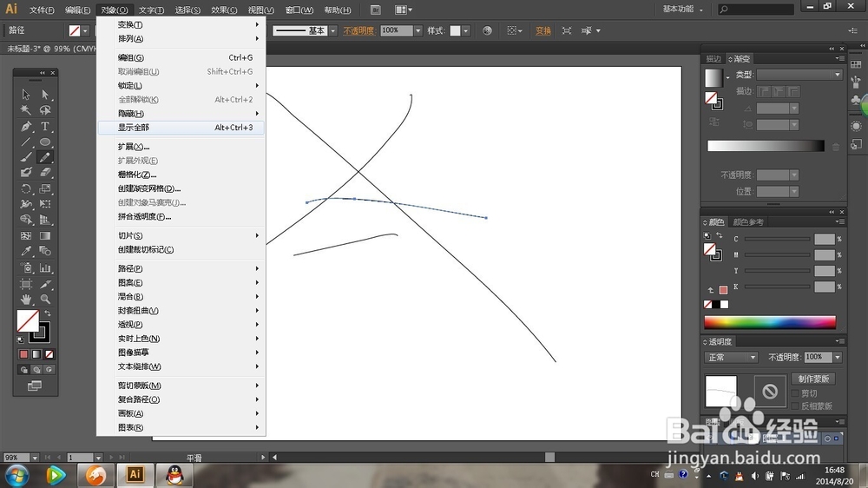Open 效果(C) menu in menu bar
Viewport: 868px width, 488px height.
pos(224,10)
